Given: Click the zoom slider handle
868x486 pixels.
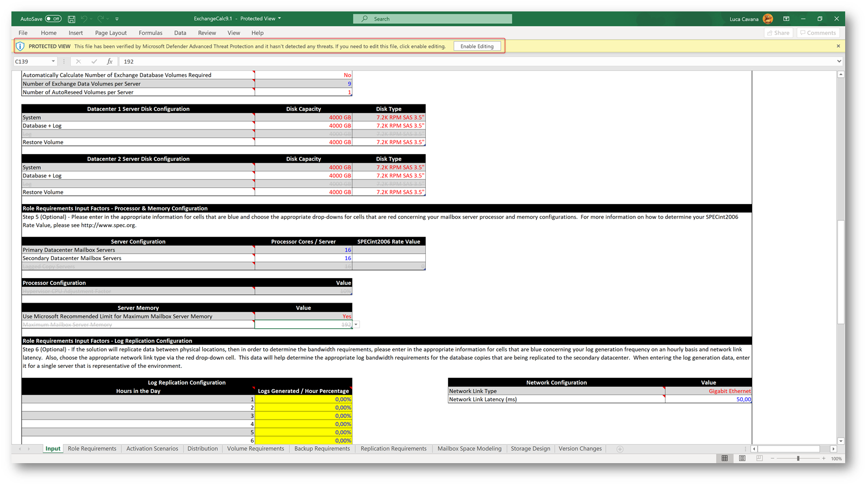Looking at the screenshot, I should [798, 459].
